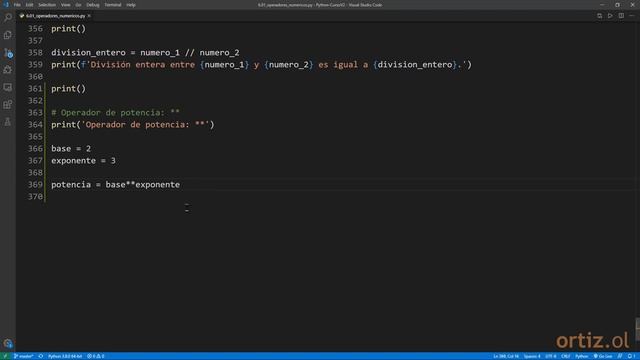Split the editor with the split icon

tap(621, 16)
